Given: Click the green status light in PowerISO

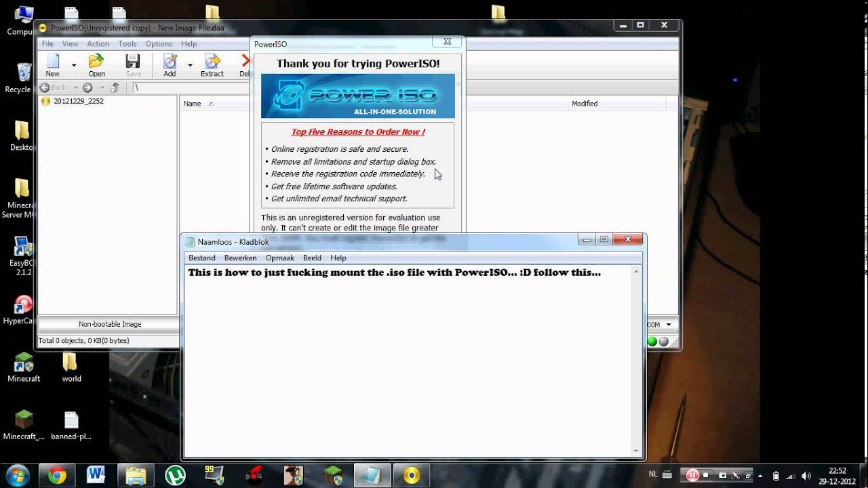Looking at the screenshot, I should [652, 342].
